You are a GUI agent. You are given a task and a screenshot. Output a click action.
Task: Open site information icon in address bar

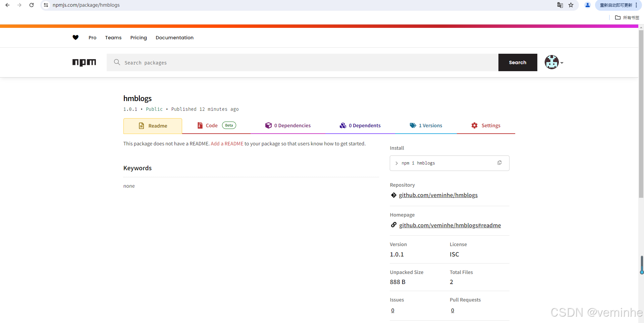(x=46, y=5)
